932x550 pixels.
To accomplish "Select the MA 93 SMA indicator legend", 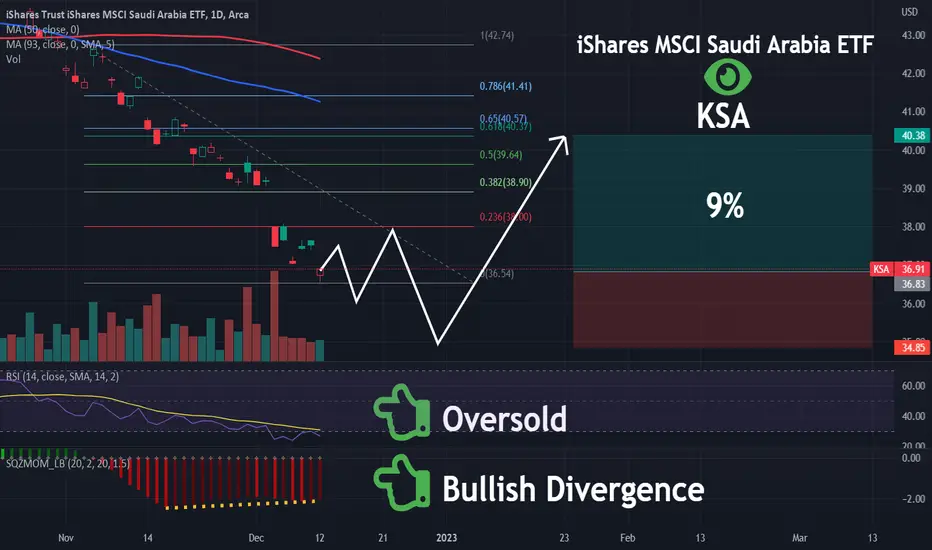I will [60, 44].
